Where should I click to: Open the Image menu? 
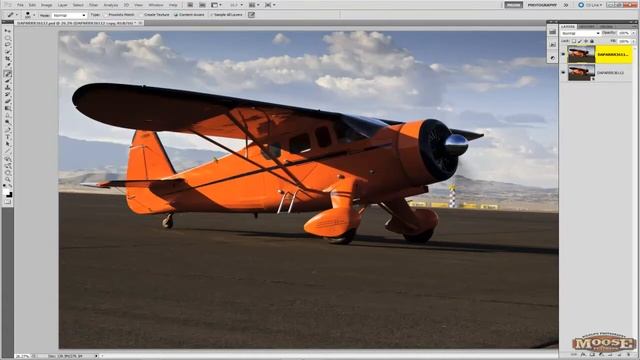tap(47, 5)
